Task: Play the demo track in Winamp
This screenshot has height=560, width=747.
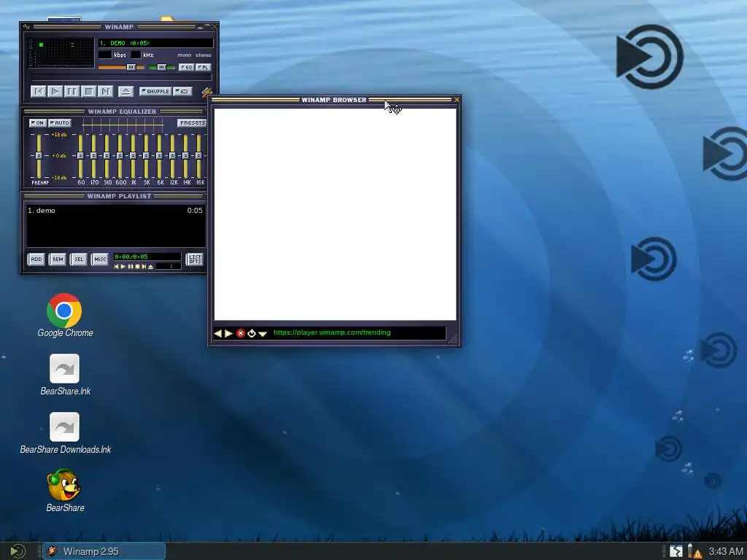Action: click(x=55, y=91)
